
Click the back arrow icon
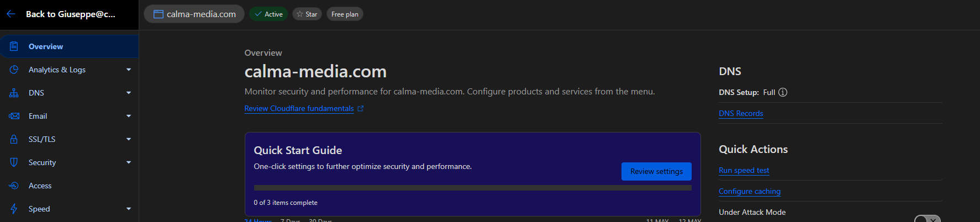pyautogui.click(x=11, y=14)
